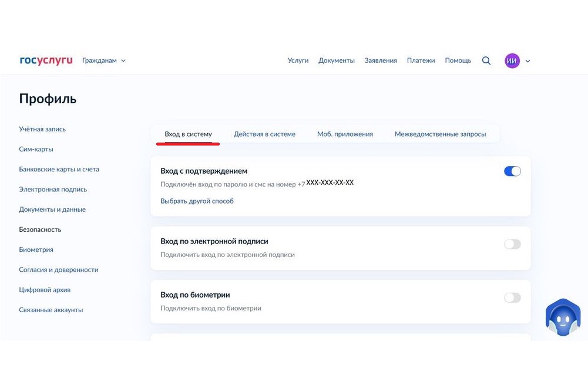Click the Госуслуги logo

pyautogui.click(x=46, y=60)
